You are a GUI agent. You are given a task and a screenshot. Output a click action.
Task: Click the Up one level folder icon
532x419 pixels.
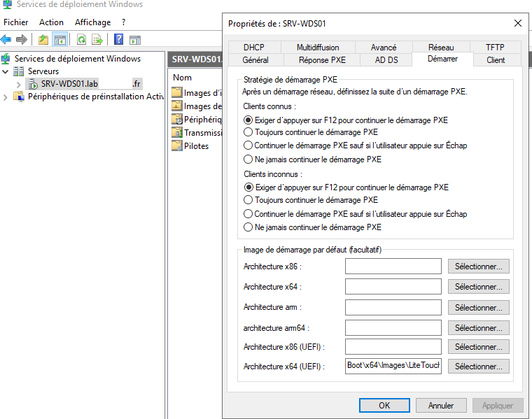(x=43, y=40)
